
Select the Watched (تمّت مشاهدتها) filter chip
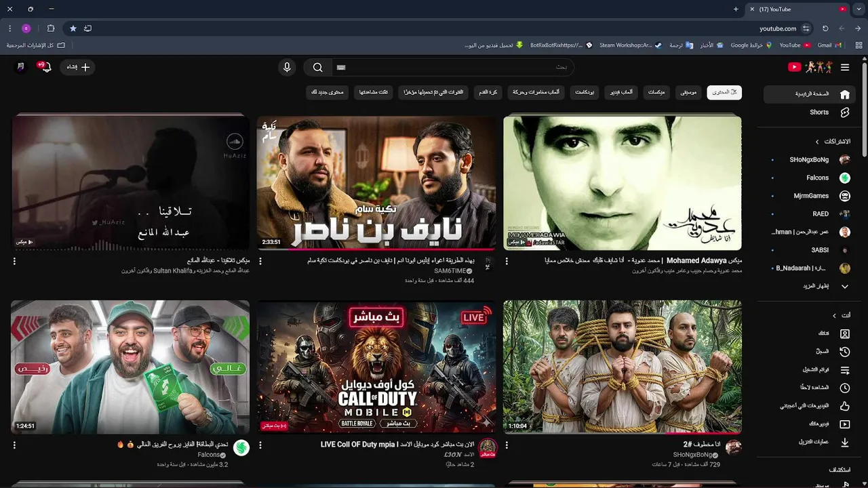[374, 92]
